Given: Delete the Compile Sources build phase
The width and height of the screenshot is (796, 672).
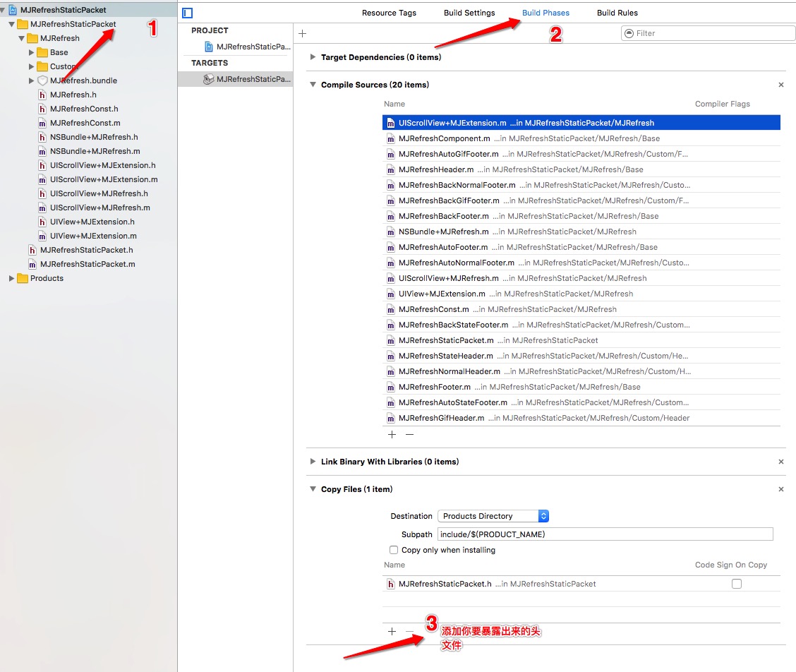Looking at the screenshot, I should [x=780, y=85].
